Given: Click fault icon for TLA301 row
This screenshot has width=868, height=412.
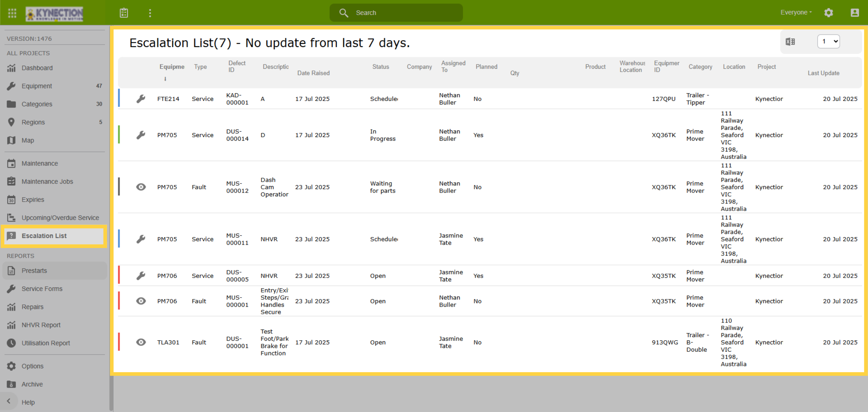Looking at the screenshot, I should tap(141, 342).
